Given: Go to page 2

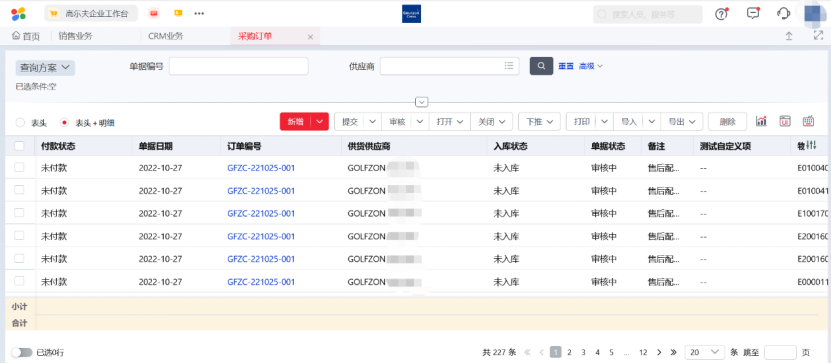Looking at the screenshot, I should (569, 352).
